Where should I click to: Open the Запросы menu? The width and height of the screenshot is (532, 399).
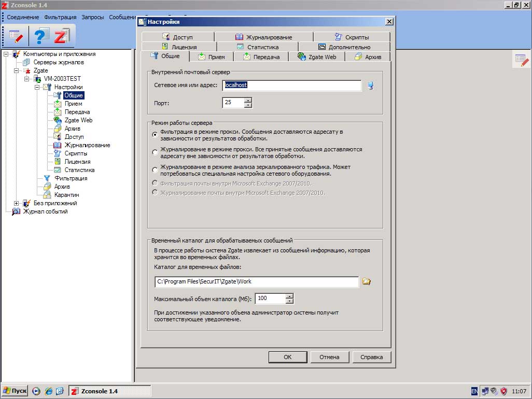tap(92, 17)
